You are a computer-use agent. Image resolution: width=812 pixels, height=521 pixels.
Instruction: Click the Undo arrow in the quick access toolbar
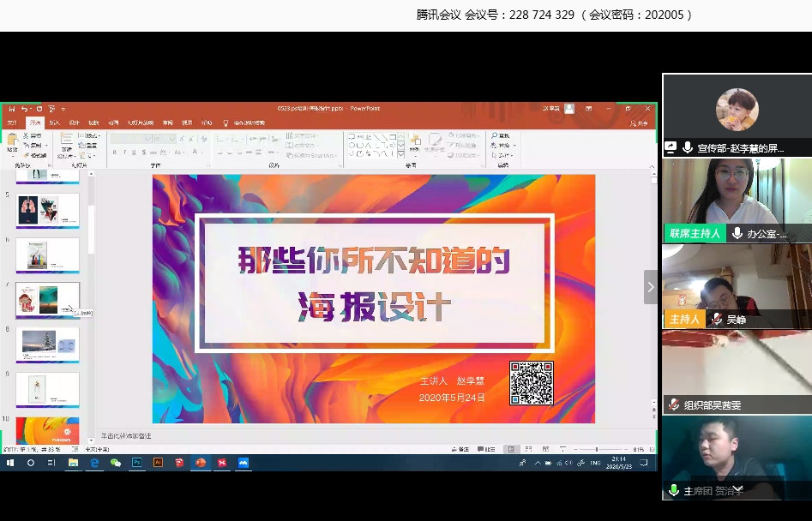(x=25, y=109)
